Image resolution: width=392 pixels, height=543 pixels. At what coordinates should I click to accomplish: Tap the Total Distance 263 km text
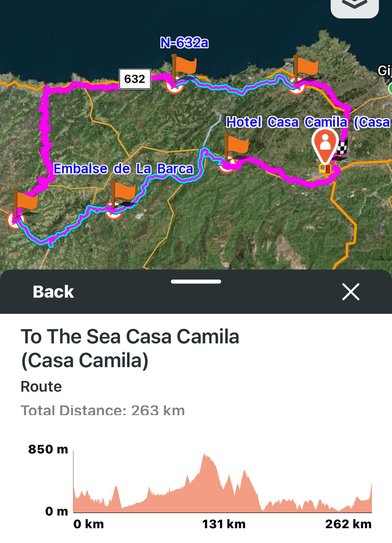point(103,411)
